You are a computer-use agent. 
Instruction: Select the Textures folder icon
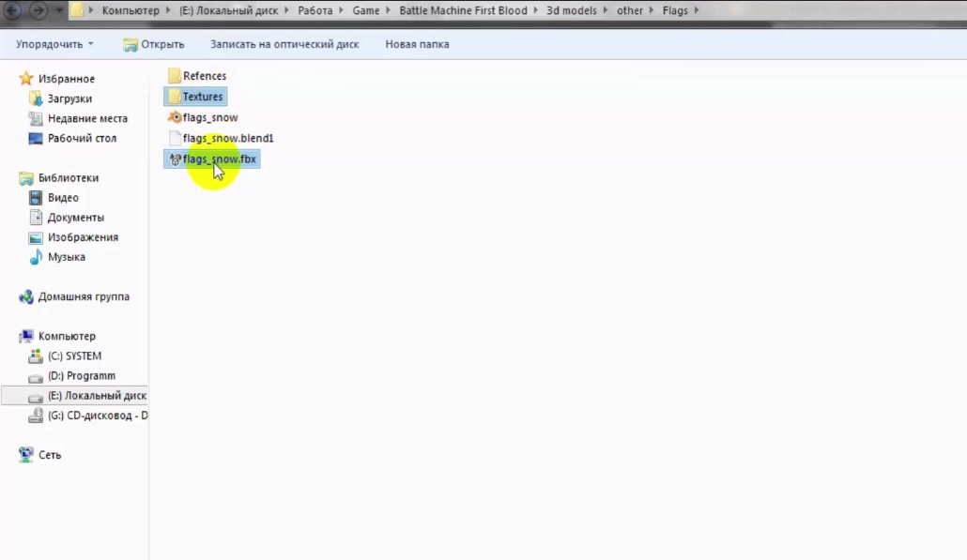[175, 97]
